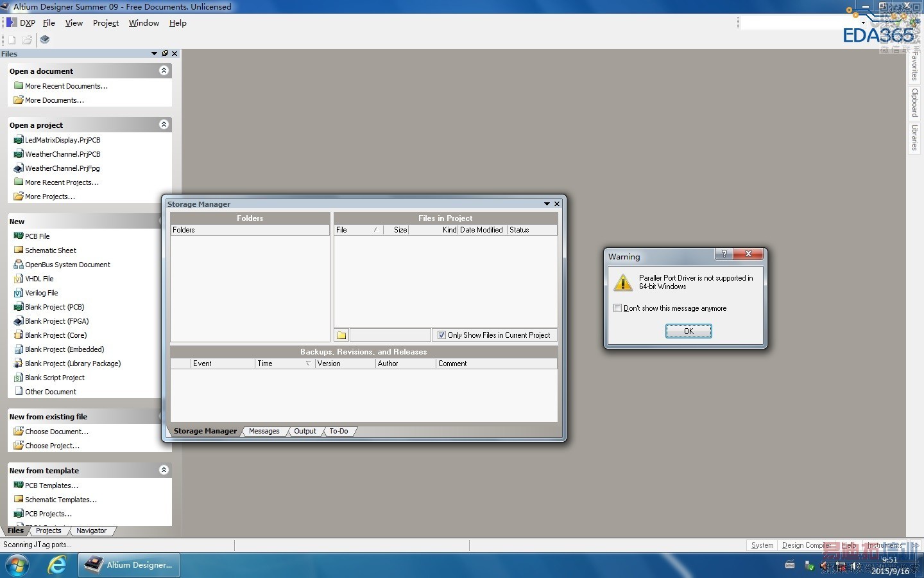Uncheck Only Show Files in Current Project
This screenshot has width=924, height=578.
(441, 335)
